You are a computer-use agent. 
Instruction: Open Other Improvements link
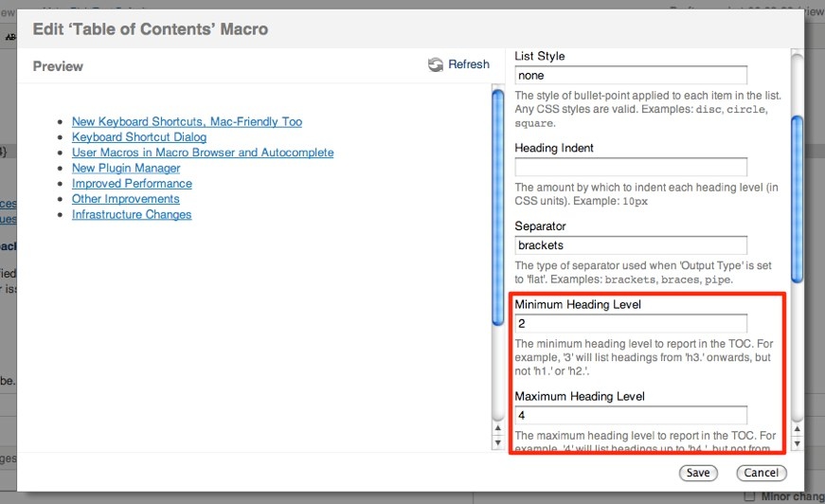pyautogui.click(x=126, y=199)
